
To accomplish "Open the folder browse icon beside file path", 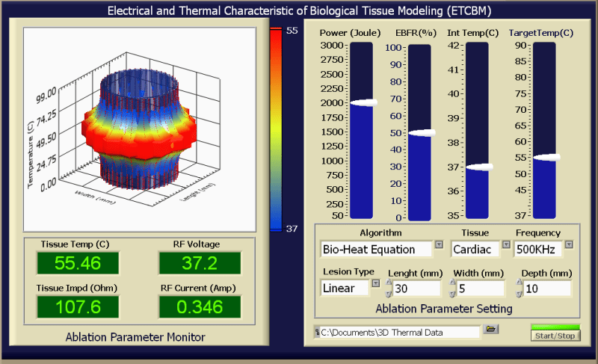I will click(x=491, y=329).
